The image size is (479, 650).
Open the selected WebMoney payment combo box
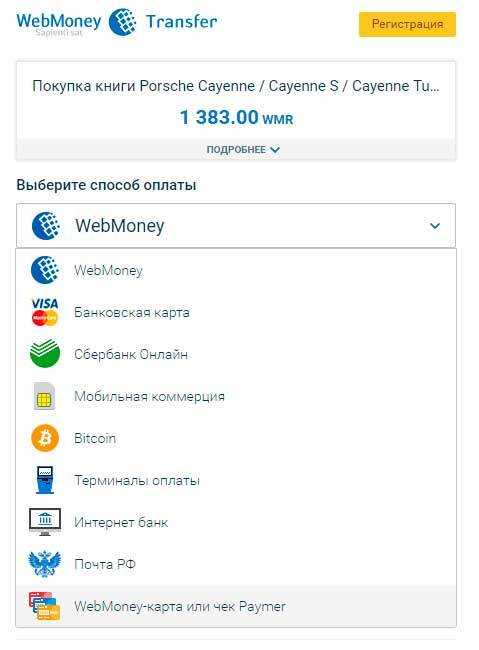click(236, 226)
